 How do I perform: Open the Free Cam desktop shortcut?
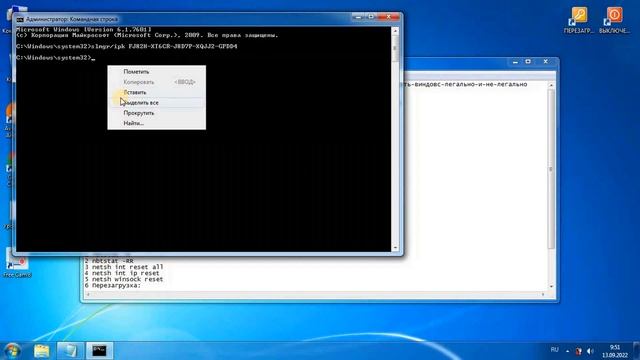tap(17, 263)
